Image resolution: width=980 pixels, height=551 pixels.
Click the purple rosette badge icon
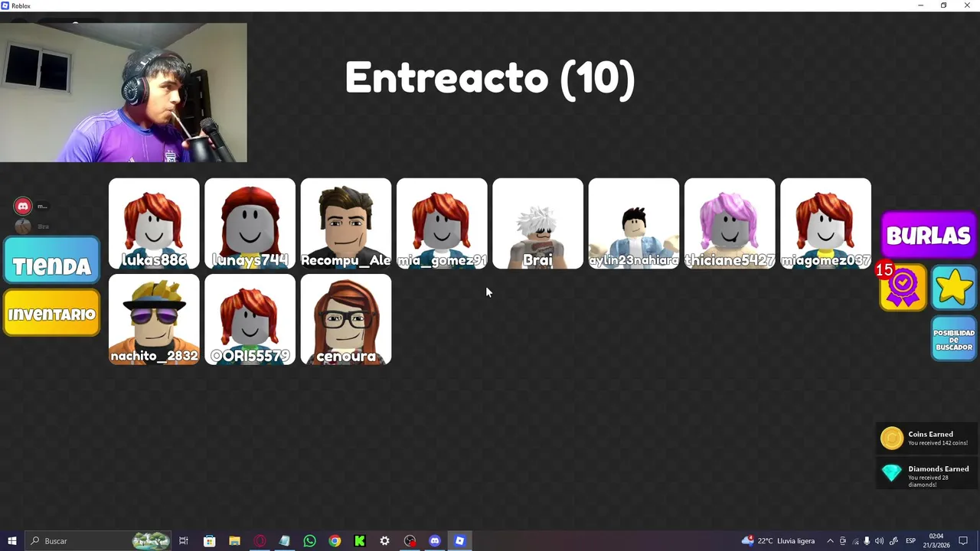click(x=903, y=287)
